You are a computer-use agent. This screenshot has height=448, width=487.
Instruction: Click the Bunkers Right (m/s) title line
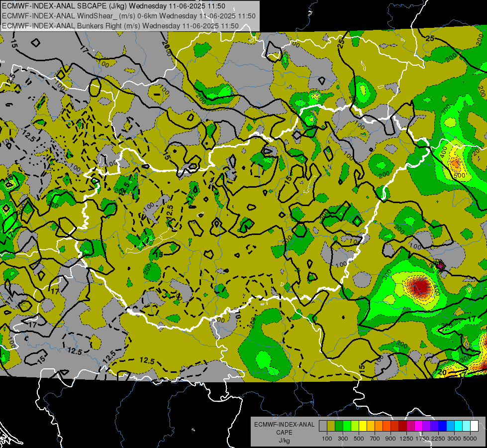pyautogui.click(x=120, y=26)
